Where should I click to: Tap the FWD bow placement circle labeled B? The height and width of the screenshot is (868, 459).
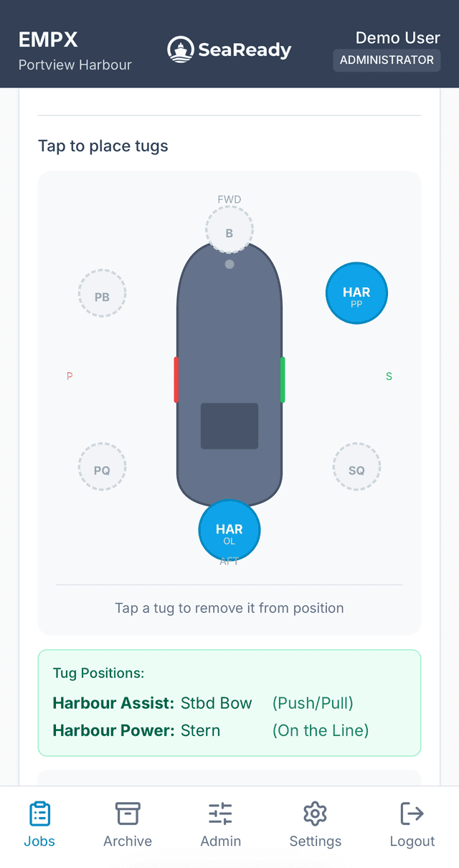pos(229,231)
